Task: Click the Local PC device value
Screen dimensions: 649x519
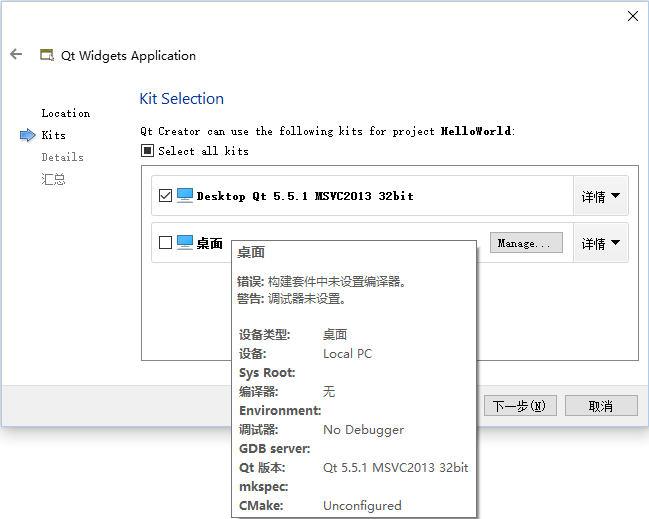Action: pos(348,354)
